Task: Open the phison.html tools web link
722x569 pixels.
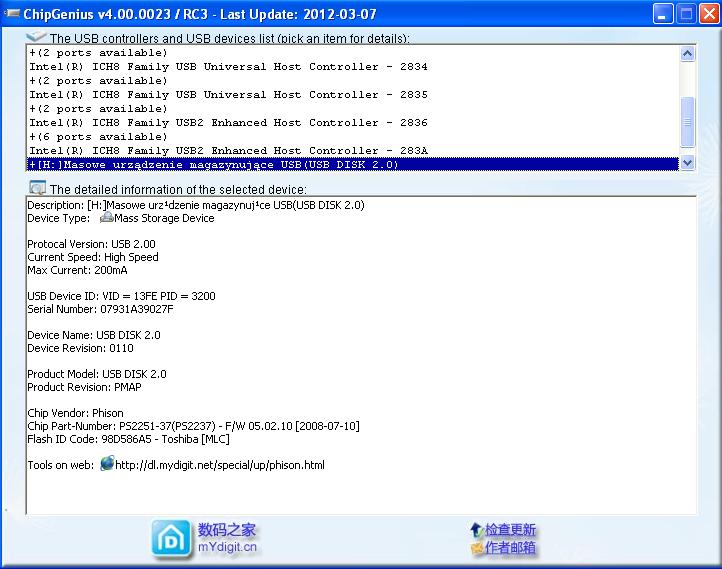Action: tap(220, 465)
